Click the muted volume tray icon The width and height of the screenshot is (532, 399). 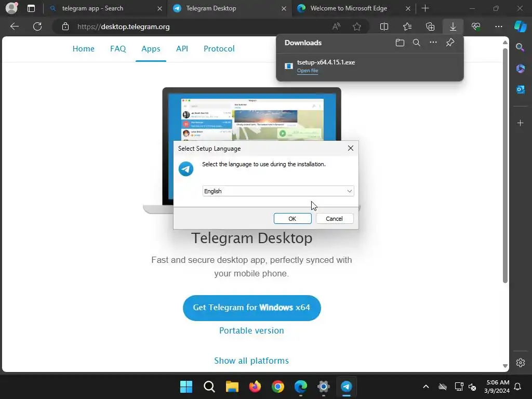(472, 387)
